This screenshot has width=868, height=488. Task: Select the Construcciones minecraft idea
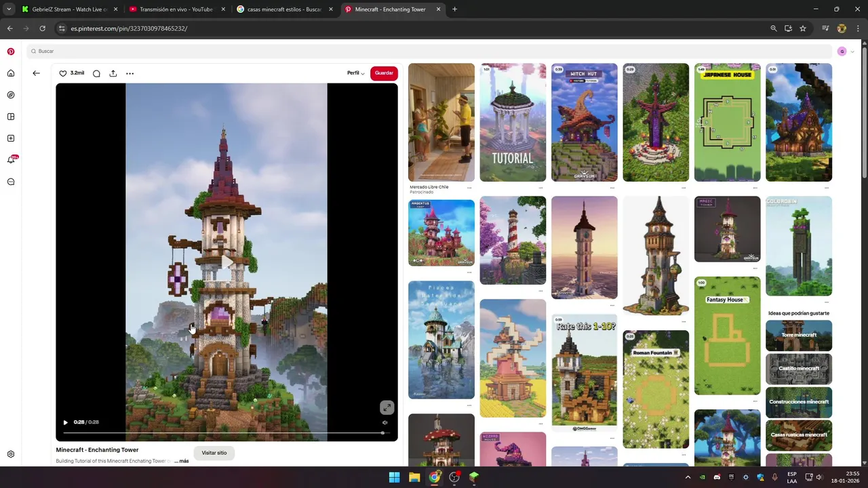click(799, 402)
